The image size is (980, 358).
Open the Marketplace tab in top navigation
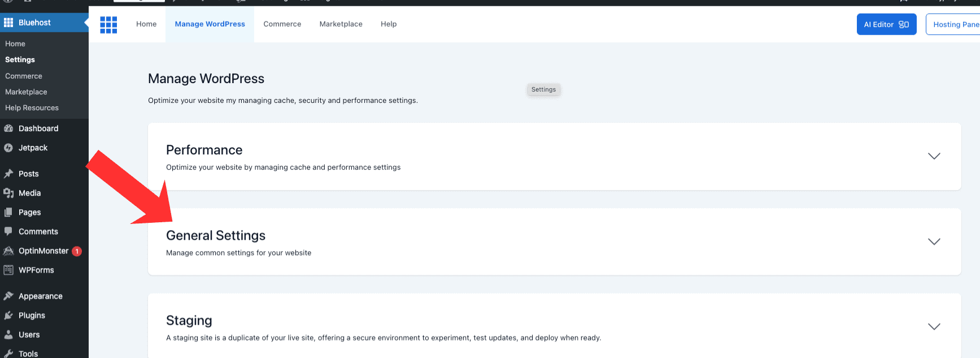click(341, 24)
